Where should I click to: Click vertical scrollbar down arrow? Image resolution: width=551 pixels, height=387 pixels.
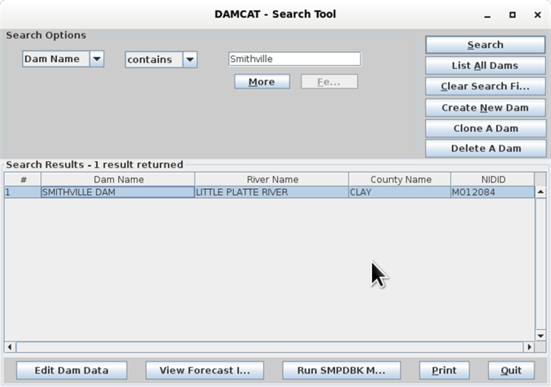tap(540, 336)
